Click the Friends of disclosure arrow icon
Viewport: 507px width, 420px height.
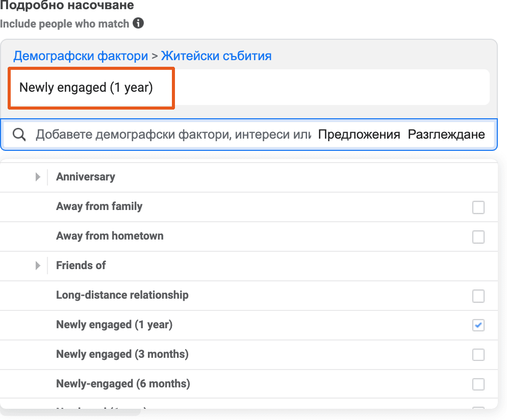tap(37, 266)
